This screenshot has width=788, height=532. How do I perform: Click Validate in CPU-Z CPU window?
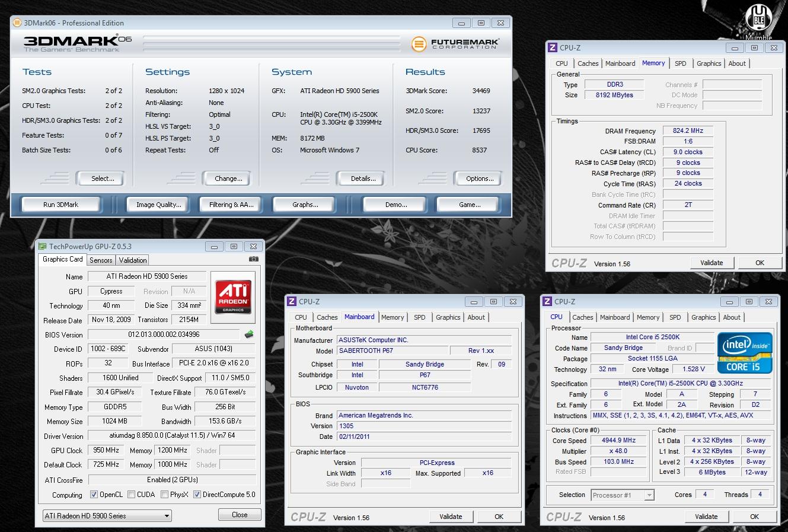pyautogui.click(x=706, y=517)
